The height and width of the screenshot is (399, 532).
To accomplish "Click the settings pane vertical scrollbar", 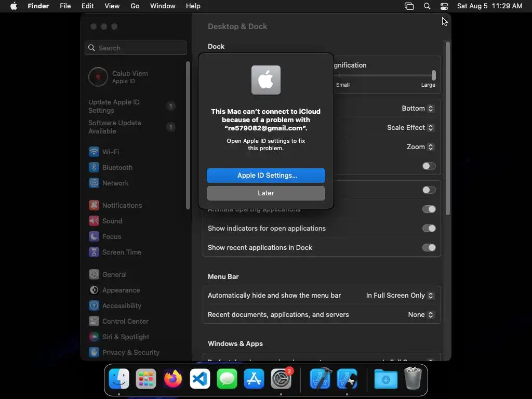I will 448,128.
